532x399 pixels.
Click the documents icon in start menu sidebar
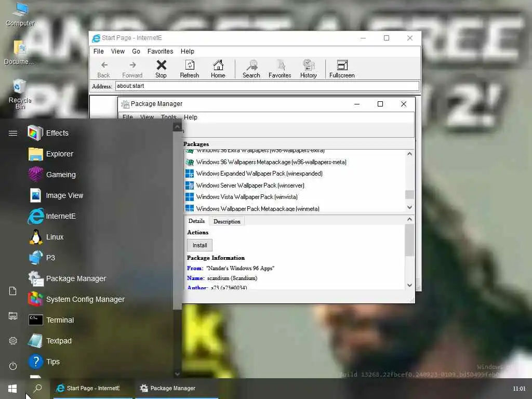[13, 291]
